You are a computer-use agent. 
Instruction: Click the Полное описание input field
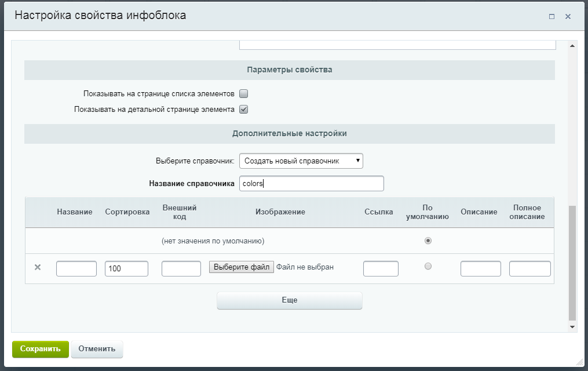(530, 268)
